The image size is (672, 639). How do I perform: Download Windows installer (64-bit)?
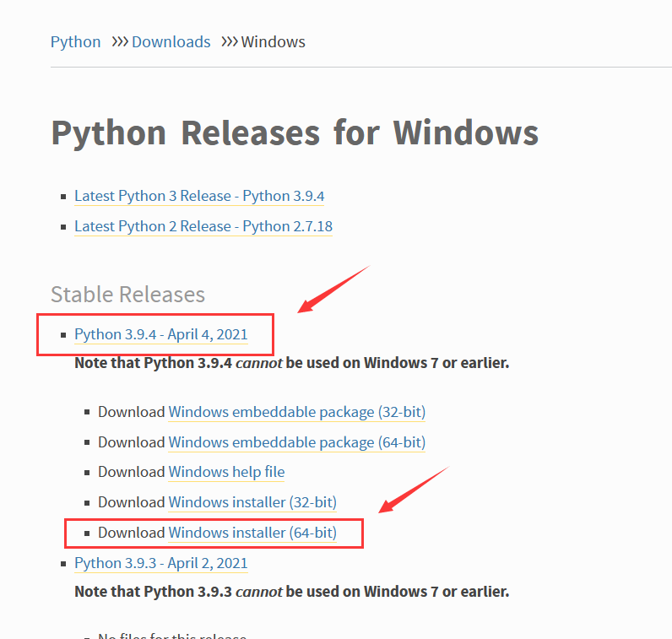[252, 533]
